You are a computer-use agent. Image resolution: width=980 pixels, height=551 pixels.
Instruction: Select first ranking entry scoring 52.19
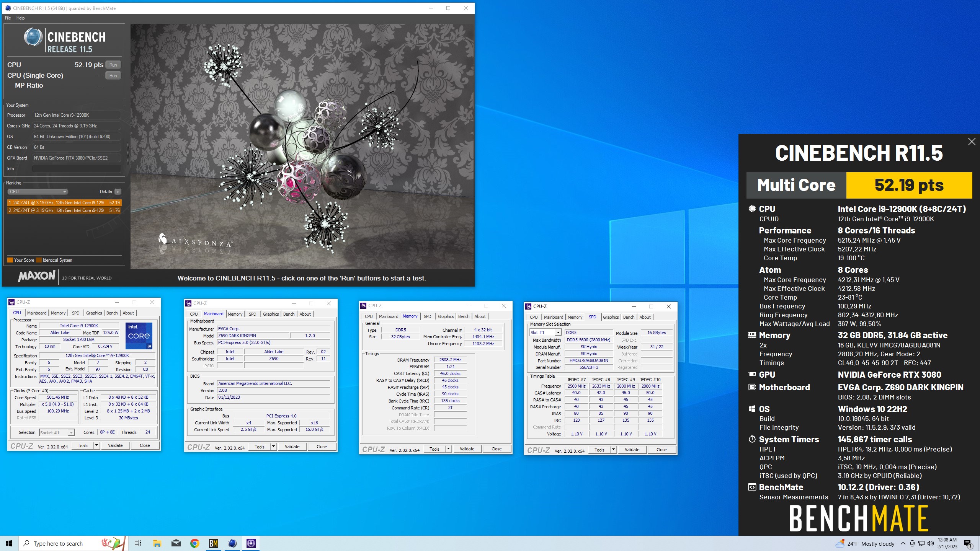click(x=64, y=203)
